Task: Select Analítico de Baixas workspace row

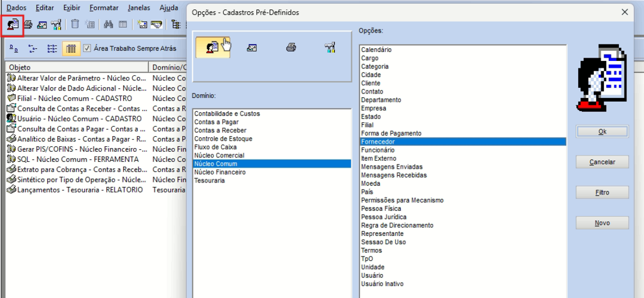Action: 97,139
